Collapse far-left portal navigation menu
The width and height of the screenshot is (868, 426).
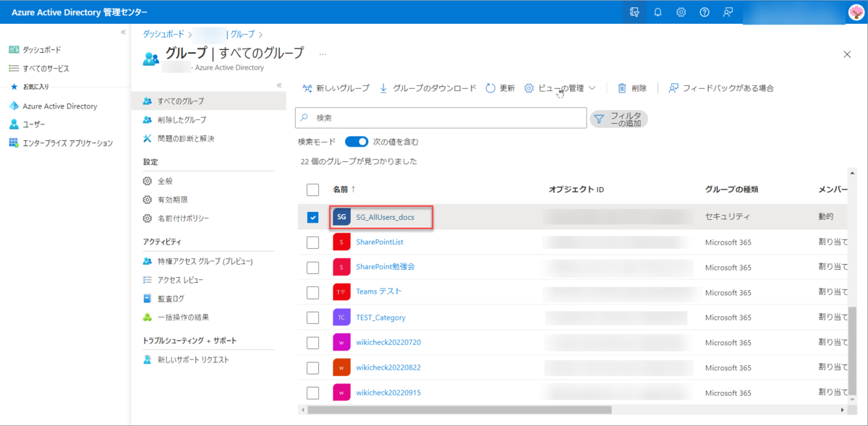pos(123,33)
